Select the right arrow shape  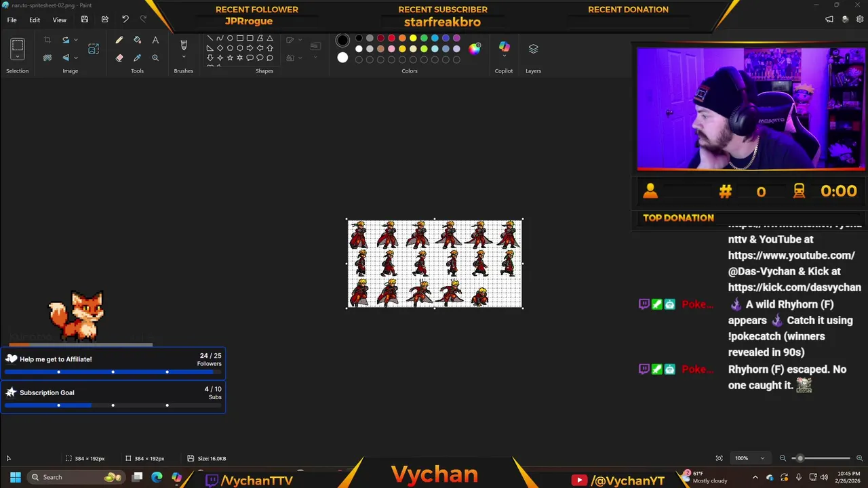[x=250, y=48]
